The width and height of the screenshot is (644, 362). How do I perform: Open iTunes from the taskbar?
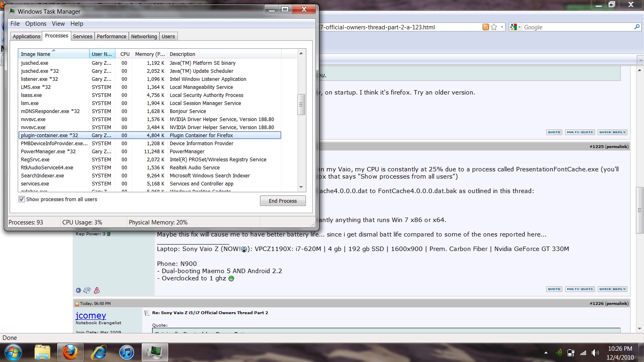click(x=127, y=353)
